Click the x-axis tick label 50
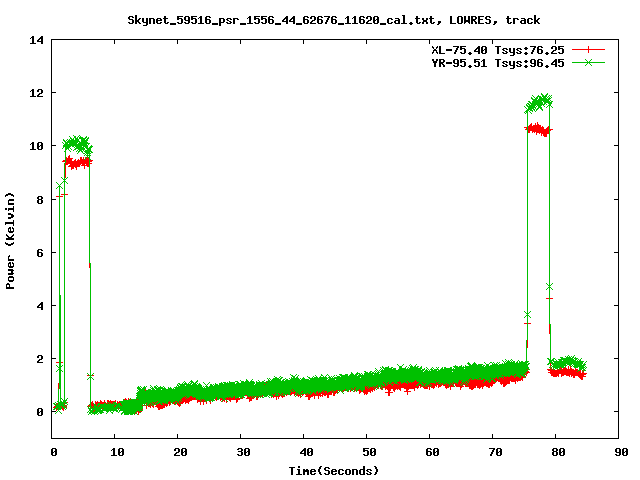Screen dimensions: 640x480 [369, 452]
